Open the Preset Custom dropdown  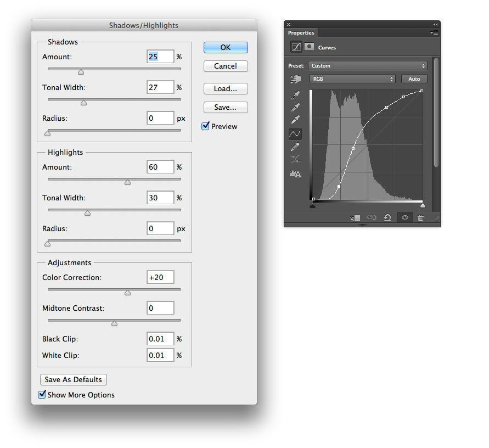tap(368, 66)
